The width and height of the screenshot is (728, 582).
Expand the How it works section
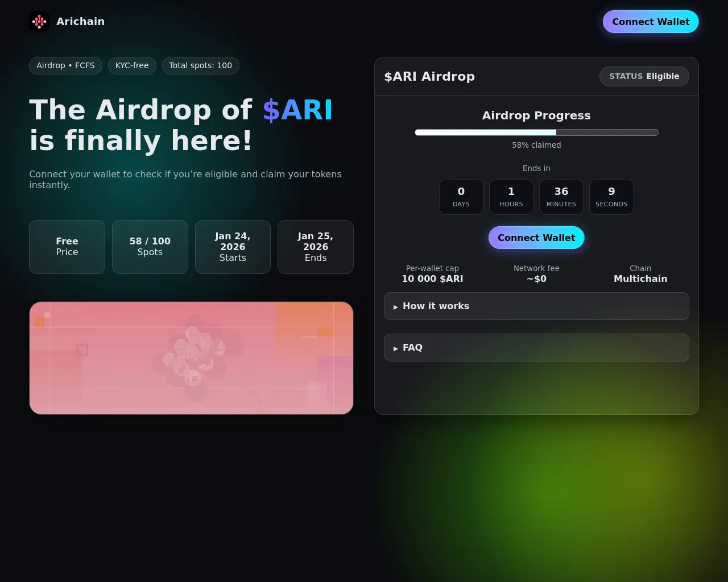click(x=536, y=306)
